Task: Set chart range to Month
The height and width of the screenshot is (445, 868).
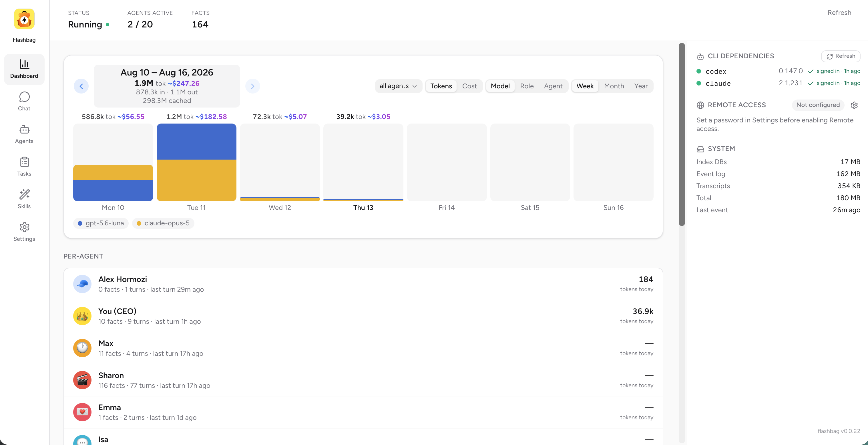Action: (x=614, y=86)
